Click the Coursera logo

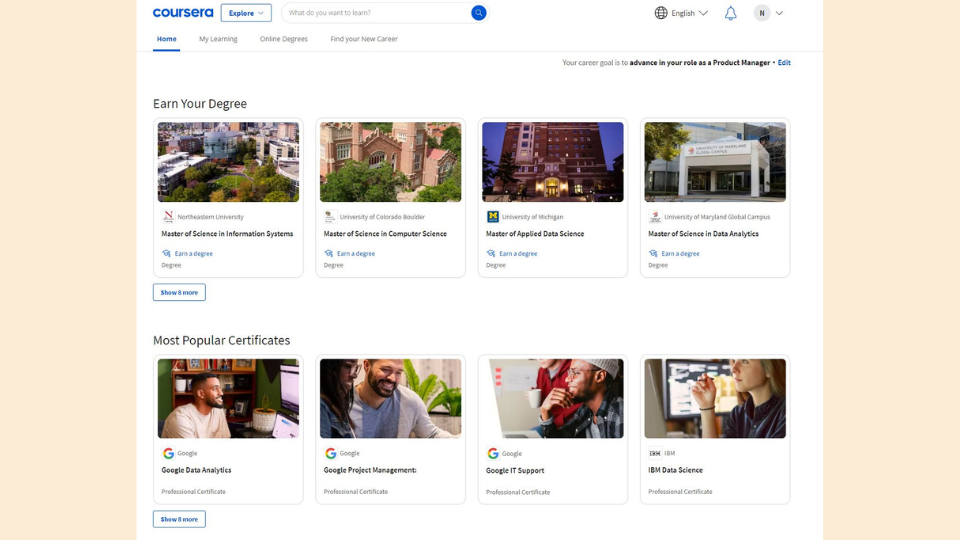point(183,13)
